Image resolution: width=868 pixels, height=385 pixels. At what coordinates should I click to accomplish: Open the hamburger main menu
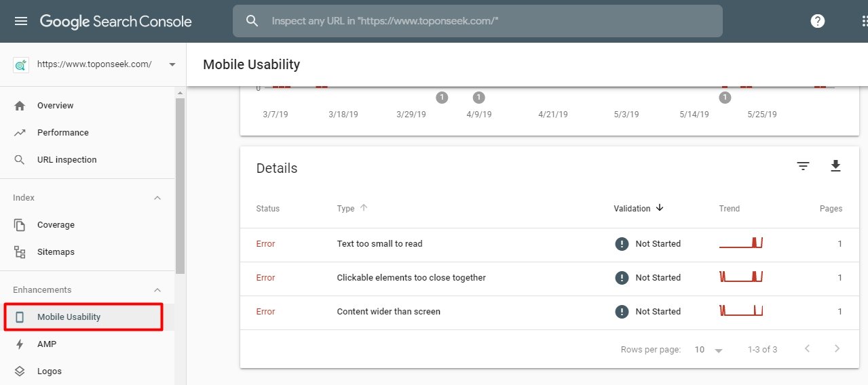21,21
